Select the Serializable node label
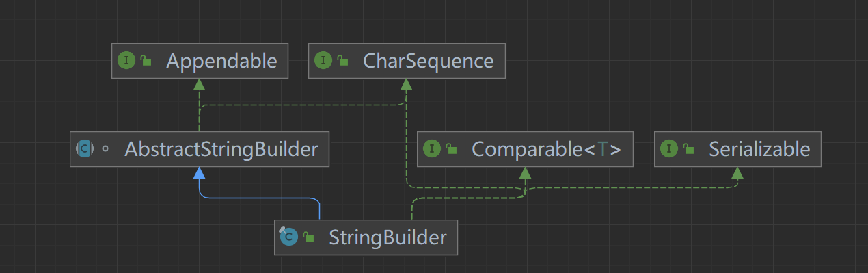 759,148
